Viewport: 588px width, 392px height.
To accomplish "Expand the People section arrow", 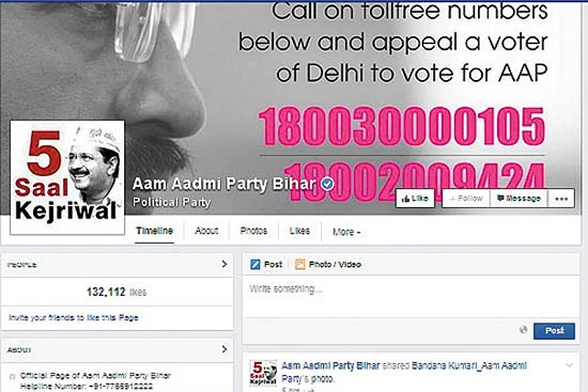I will coord(224,264).
